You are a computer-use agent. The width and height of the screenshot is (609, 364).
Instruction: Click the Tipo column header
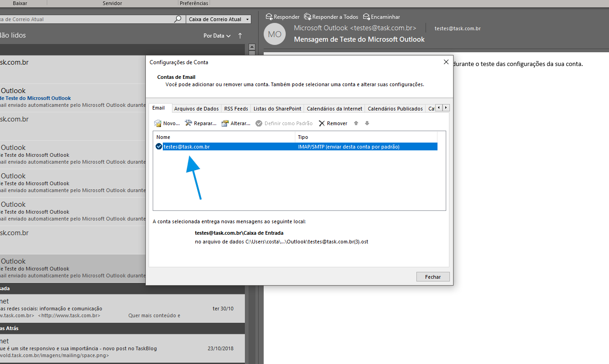point(366,137)
